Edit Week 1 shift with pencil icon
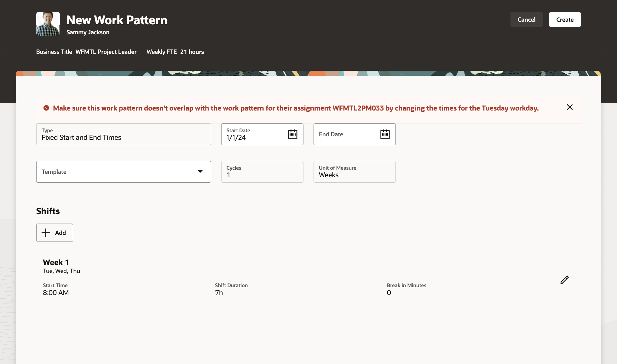 coord(564,280)
